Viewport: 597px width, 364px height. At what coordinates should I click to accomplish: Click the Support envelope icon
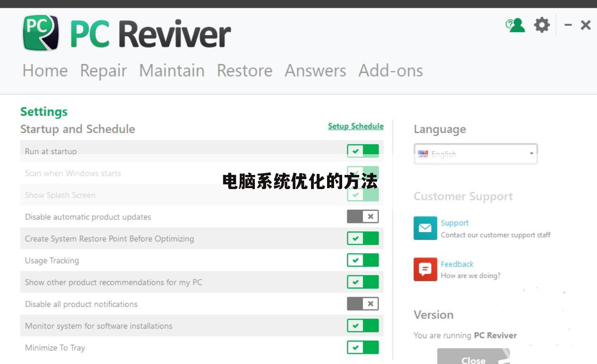(425, 228)
